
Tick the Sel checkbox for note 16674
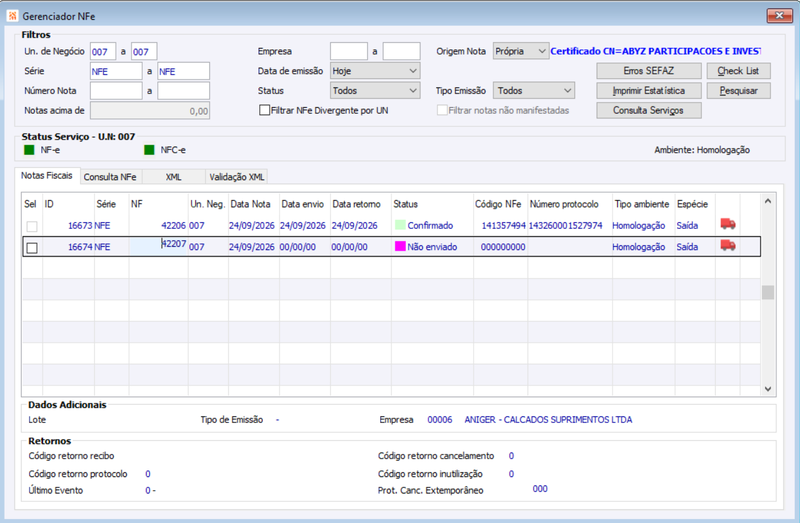[x=32, y=247]
